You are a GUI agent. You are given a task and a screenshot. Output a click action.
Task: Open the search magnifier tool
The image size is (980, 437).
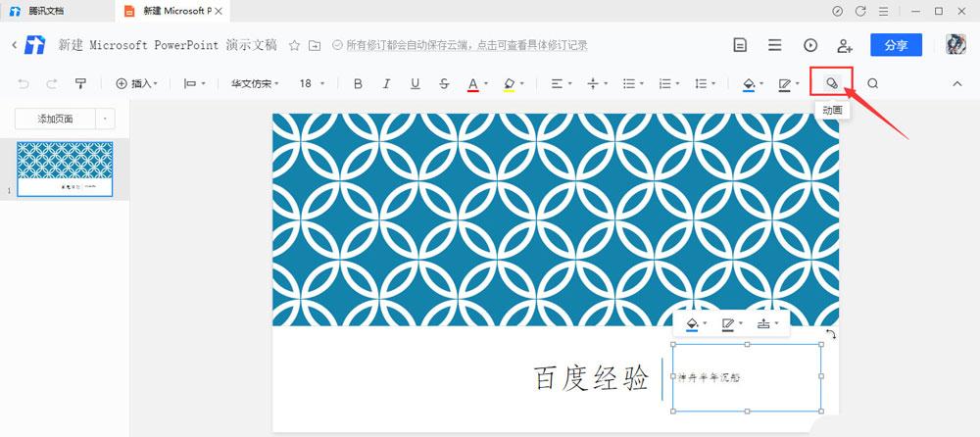[x=872, y=84]
